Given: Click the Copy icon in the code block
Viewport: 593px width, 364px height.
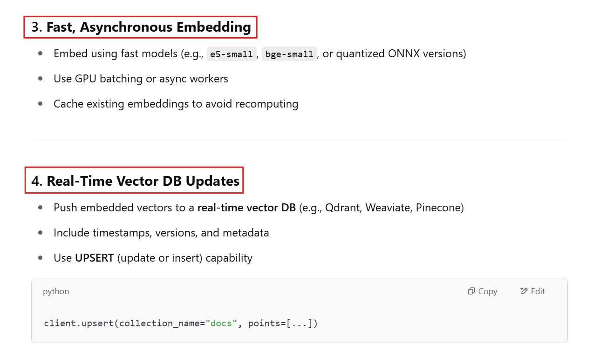Looking at the screenshot, I should 471,291.
